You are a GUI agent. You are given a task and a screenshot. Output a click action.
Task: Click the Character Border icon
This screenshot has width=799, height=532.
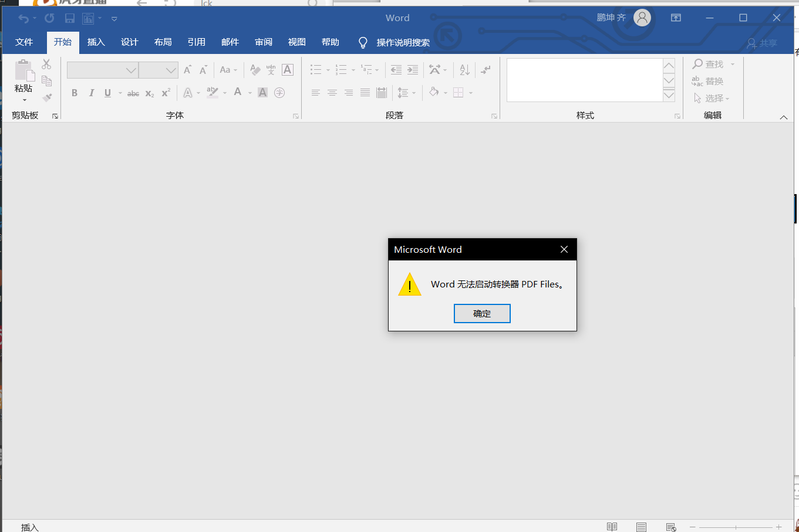(x=287, y=70)
